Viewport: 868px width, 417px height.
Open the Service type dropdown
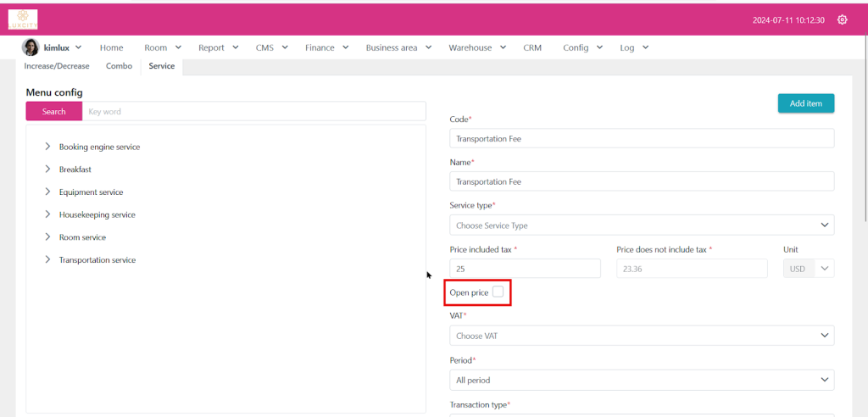coord(641,225)
